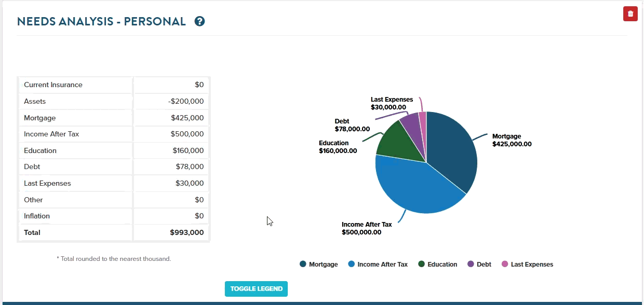Toggle Education legend item
644x305 pixels.
point(437,265)
